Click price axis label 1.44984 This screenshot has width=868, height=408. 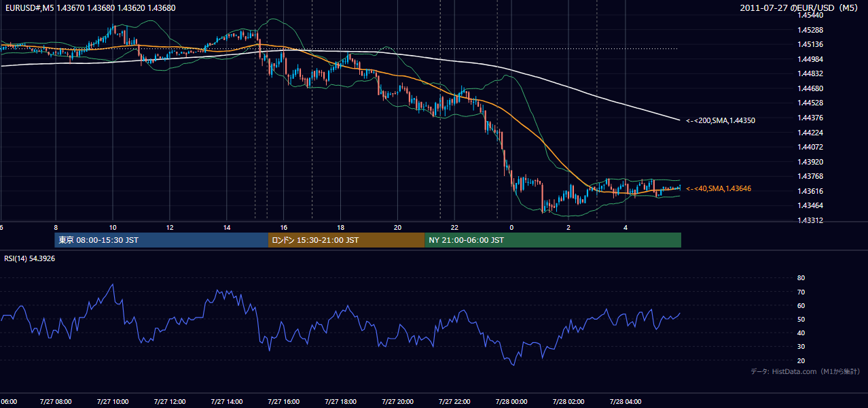[811, 59]
